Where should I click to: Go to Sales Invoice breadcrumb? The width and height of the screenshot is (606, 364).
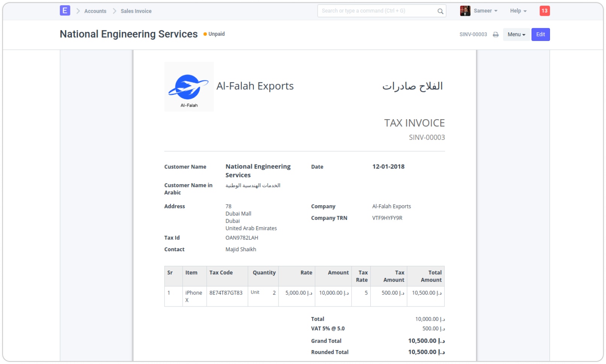tap(136, 11)
